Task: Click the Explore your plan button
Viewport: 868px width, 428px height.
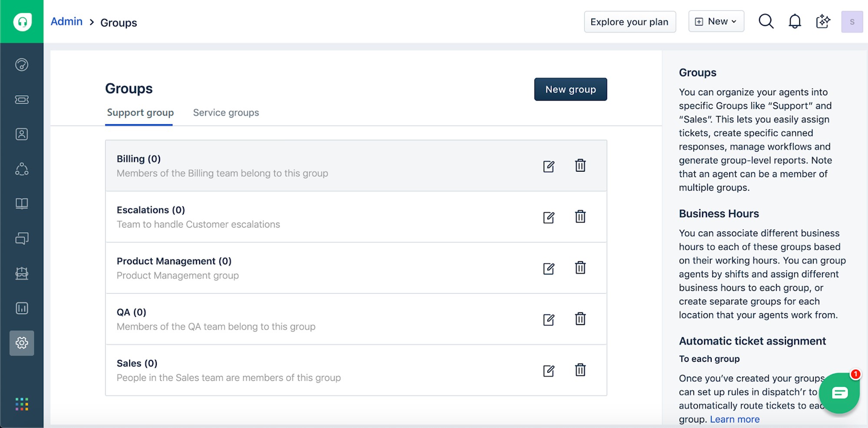Action: [x=629, y=22]
